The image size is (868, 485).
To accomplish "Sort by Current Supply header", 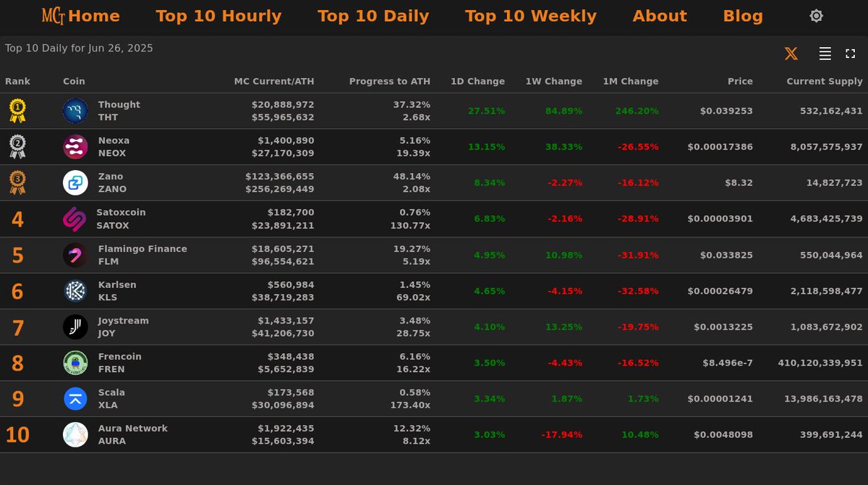I will [x=825, y=81].
